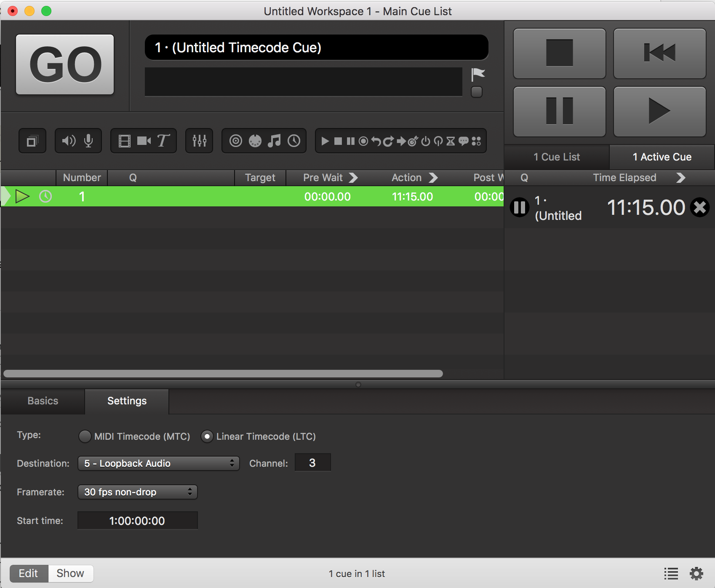Add a Timecode cue with the clock icon

tap(294, 141)
